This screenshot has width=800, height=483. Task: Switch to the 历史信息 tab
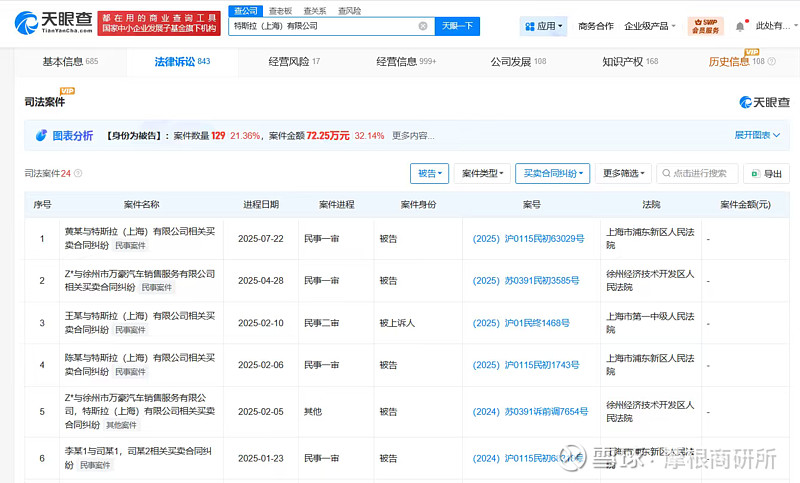pyautogui.click(x=736, y=62)
